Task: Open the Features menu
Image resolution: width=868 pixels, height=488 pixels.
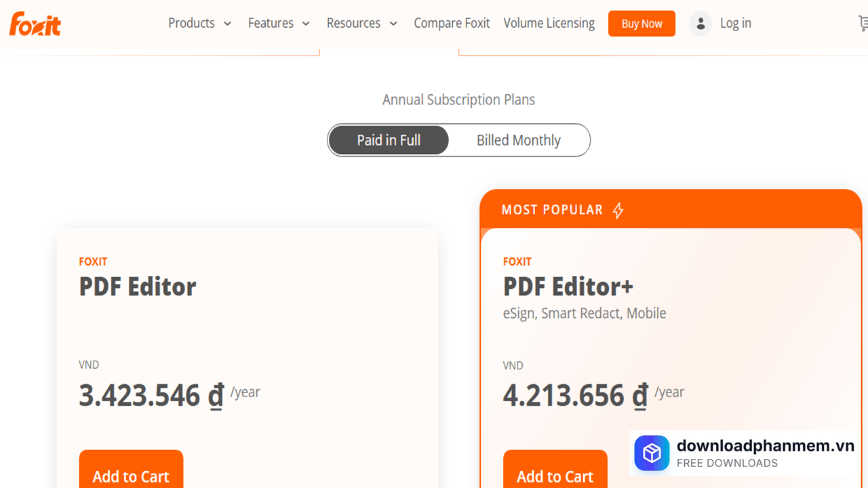Action: [x=271, y=23]
